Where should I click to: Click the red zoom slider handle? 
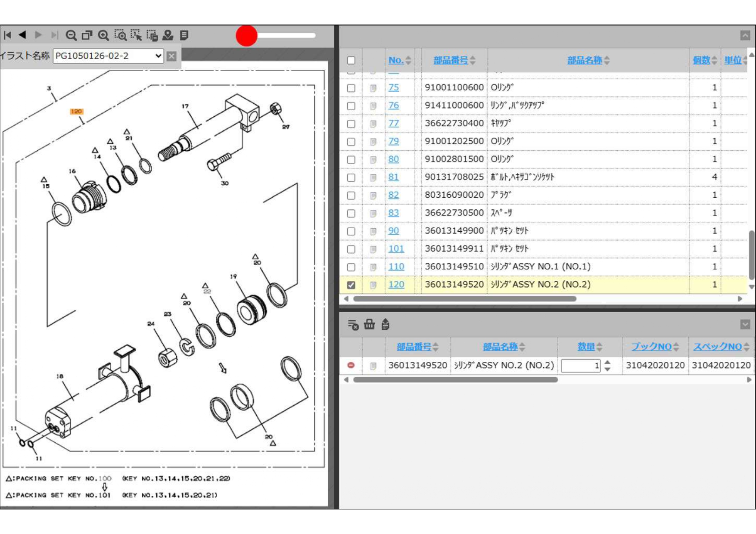click(x=246, y=35)
